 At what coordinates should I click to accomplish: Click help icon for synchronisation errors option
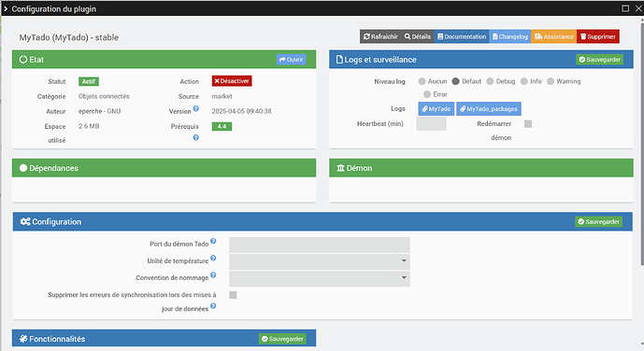(213, 306)
